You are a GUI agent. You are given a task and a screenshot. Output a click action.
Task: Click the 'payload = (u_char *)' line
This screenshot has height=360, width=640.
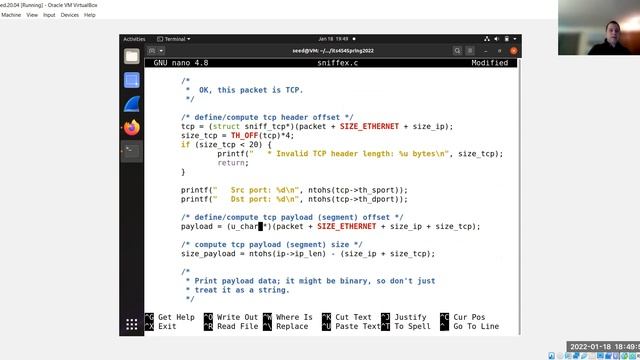pyautogui.click(x=331, y=226)
